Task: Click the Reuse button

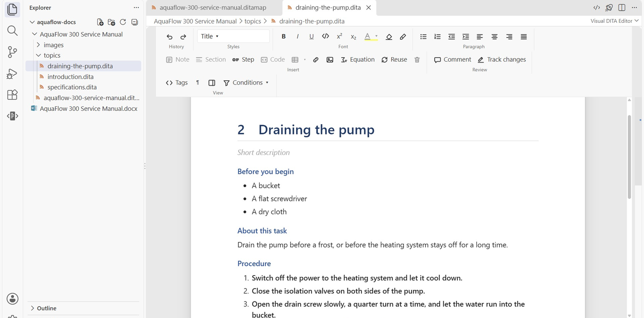Action: coord(394,59)
